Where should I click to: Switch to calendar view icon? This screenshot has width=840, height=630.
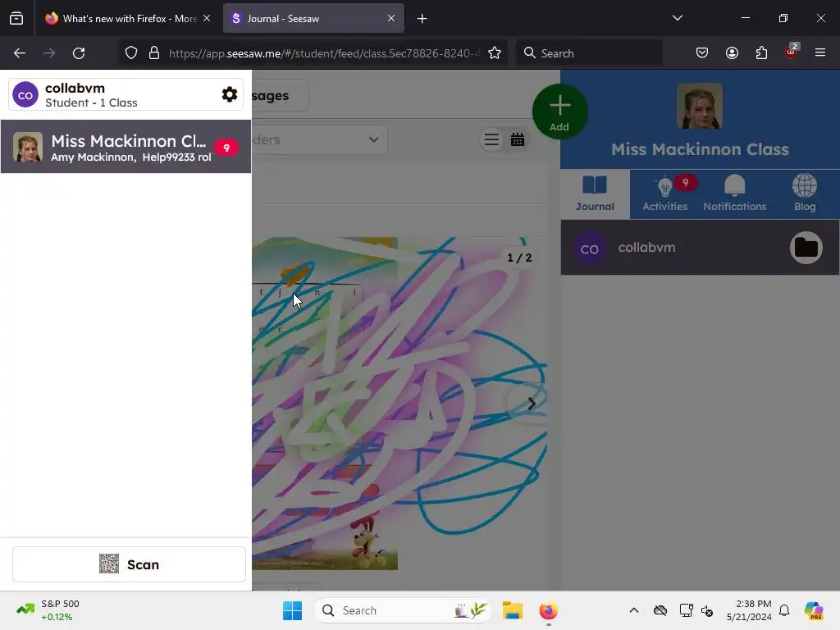coord(518,139)
